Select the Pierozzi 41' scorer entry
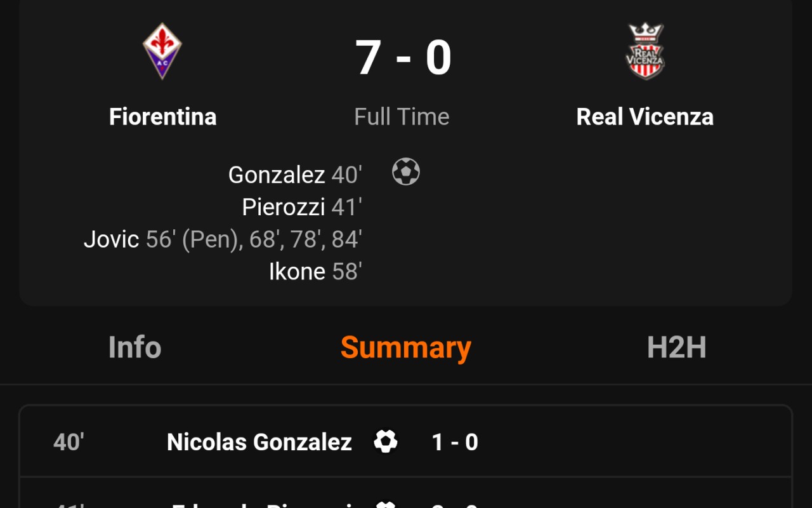 [301, 207]
